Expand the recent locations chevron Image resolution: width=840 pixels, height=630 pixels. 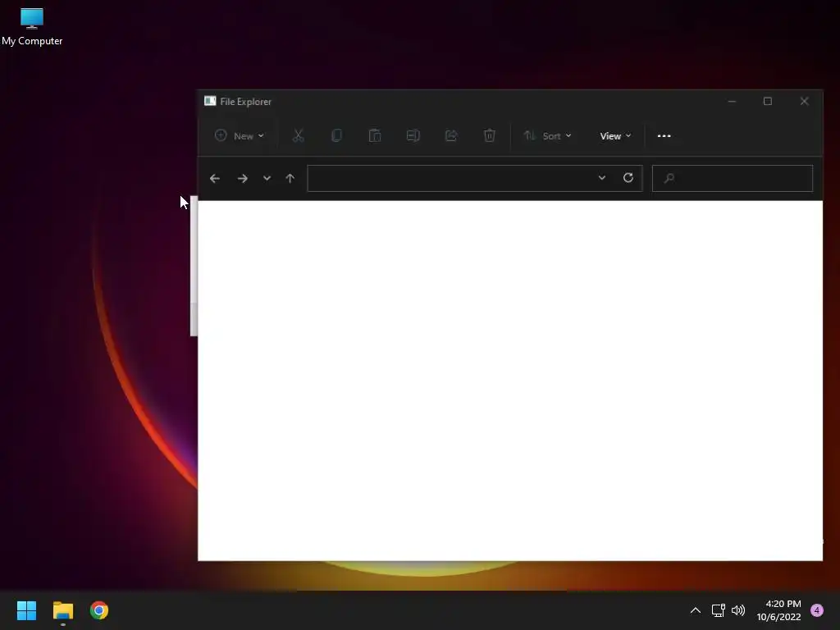click(x=267, y=178)
